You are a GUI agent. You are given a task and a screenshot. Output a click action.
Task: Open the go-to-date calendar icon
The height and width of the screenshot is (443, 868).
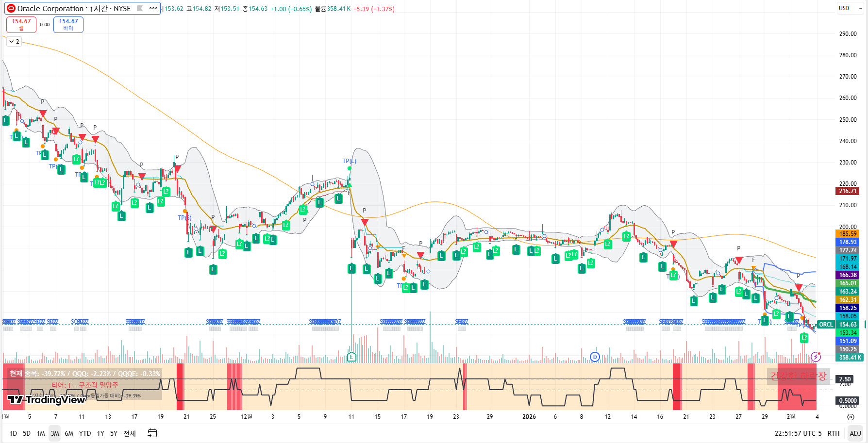[152, 433]
